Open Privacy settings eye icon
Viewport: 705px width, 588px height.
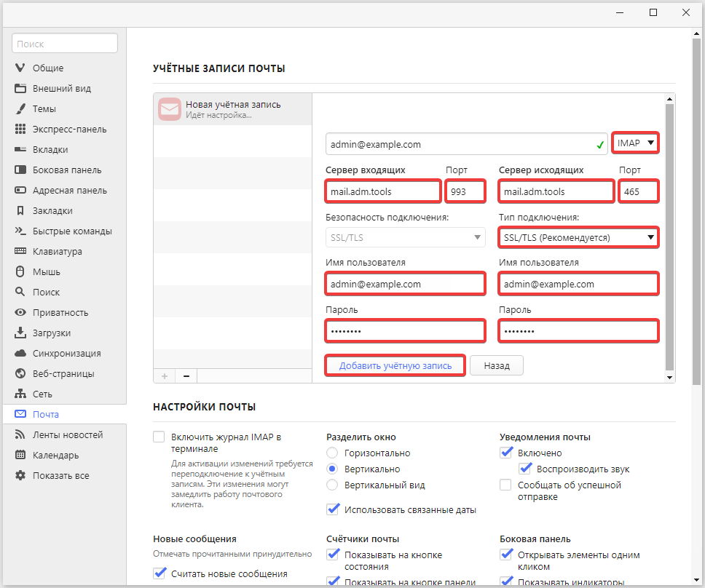click(x=20, y=313)
